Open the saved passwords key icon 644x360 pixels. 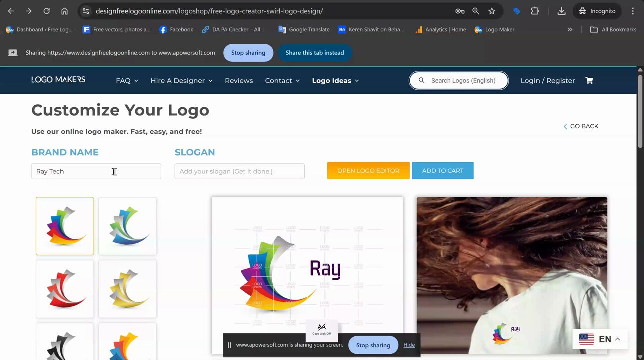460,11
